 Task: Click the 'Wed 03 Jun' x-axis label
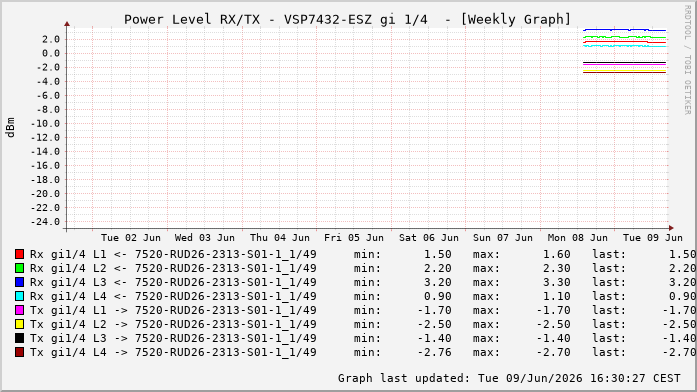tap(204, 238)
